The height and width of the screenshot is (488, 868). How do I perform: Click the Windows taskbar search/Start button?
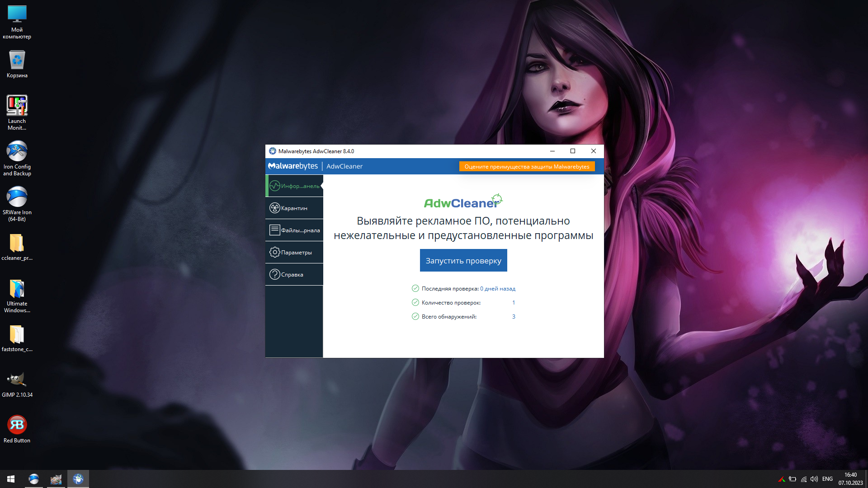point(11,479)
